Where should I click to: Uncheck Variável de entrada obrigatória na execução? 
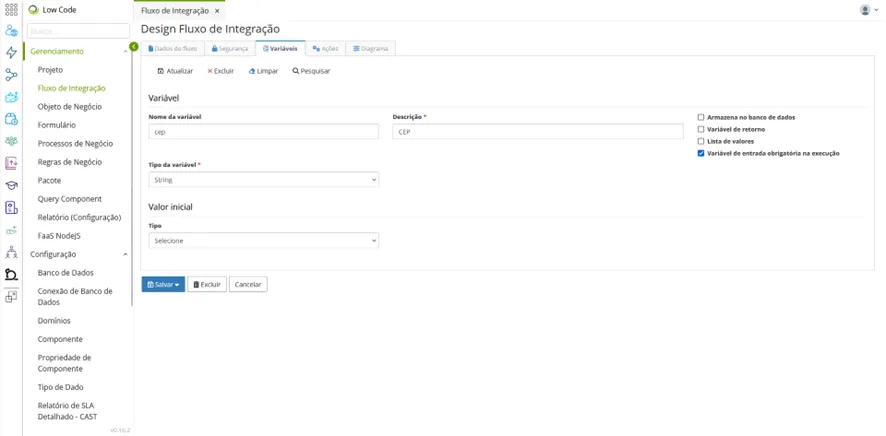pos(701,153)
